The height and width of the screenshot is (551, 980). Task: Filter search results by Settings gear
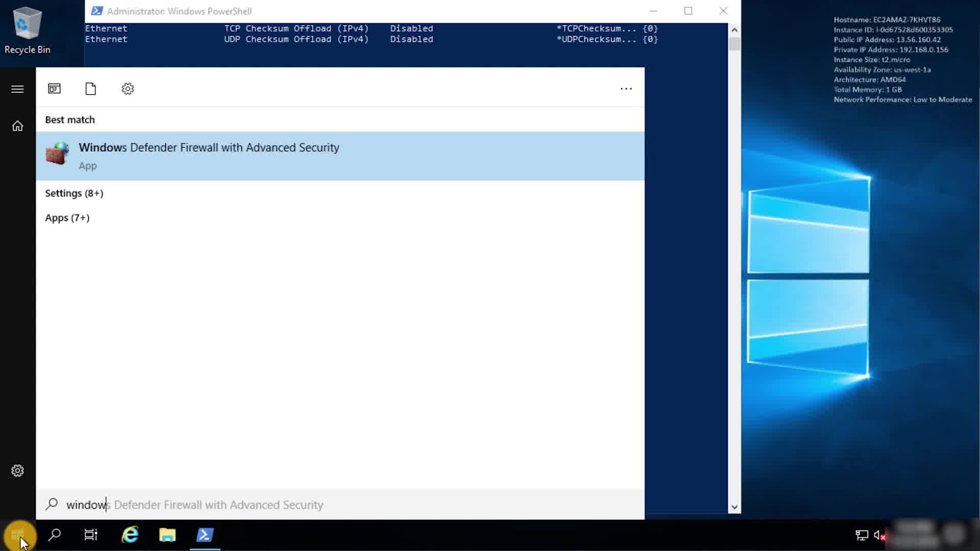tap(128, 89)
